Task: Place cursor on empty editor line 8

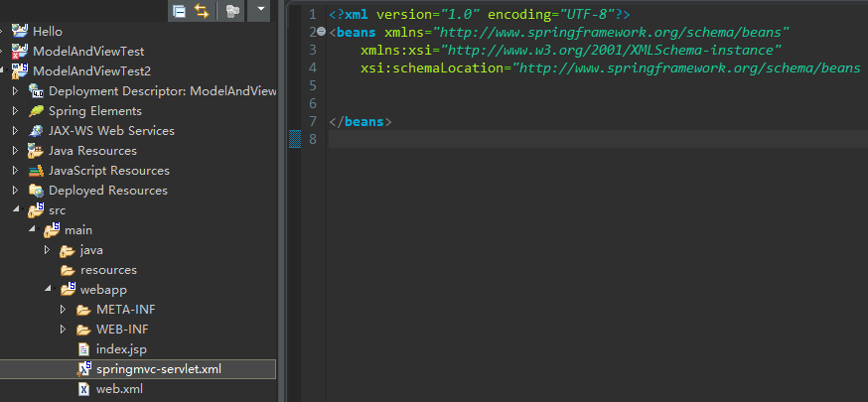Action: [598, 139]
